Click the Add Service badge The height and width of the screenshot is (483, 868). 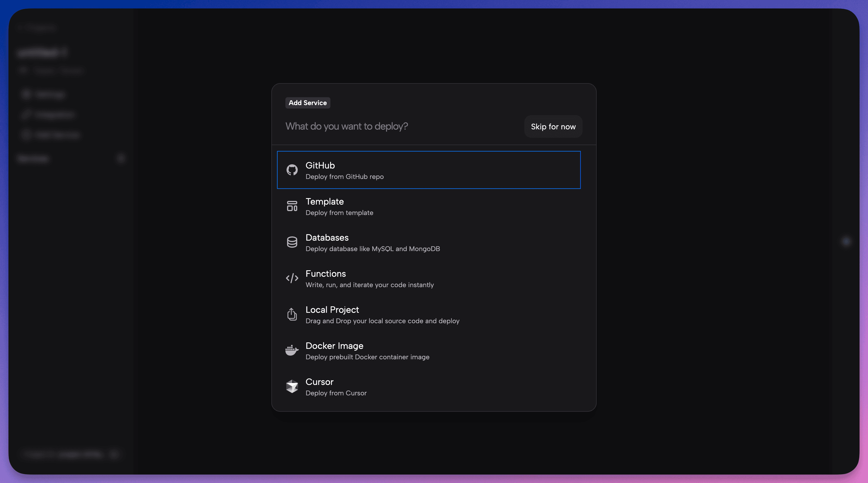(x=307, y=103)
